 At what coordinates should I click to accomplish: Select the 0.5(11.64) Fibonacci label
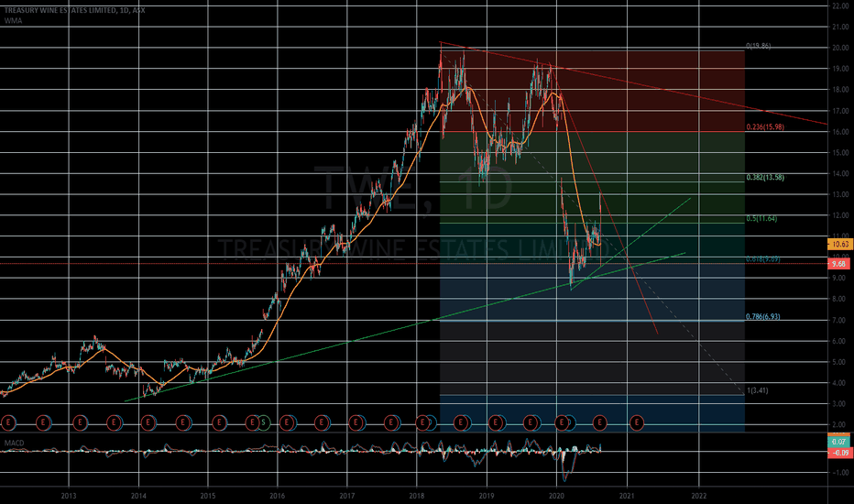point(761,218)
